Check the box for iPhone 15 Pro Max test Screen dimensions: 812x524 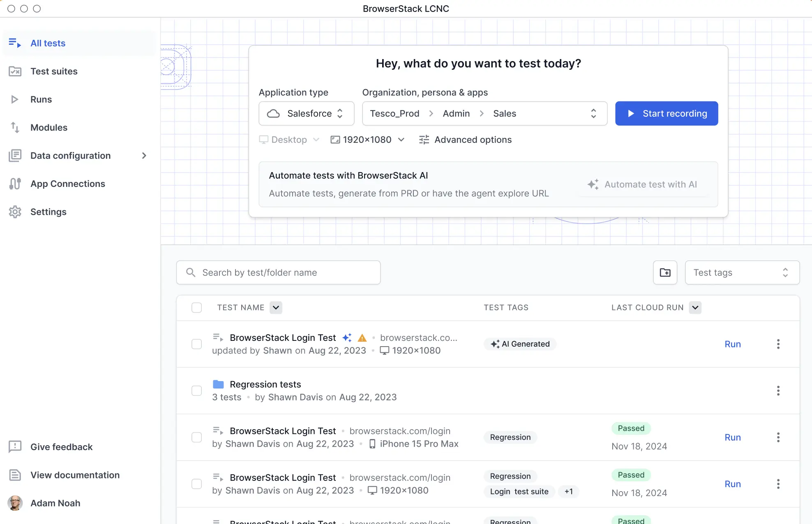tap(197, 437)
